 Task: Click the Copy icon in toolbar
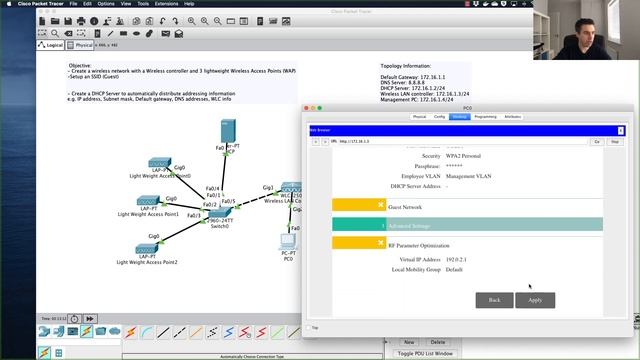pyautogui.click(x=136, y=21)
